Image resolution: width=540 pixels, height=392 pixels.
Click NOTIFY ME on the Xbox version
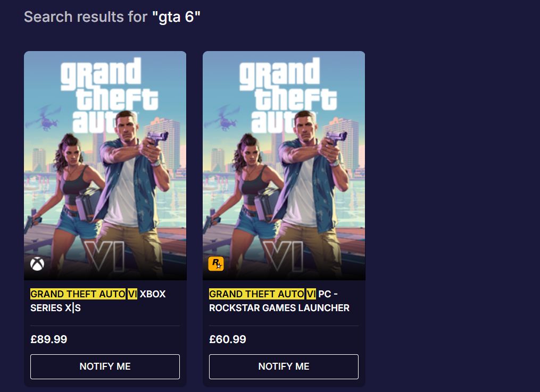[x=105, y=366]
